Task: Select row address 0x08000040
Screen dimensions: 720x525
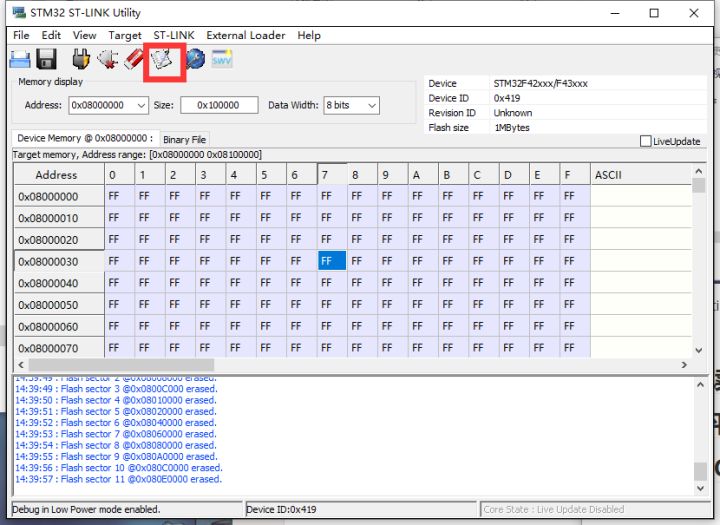Action: coord(59,283)
